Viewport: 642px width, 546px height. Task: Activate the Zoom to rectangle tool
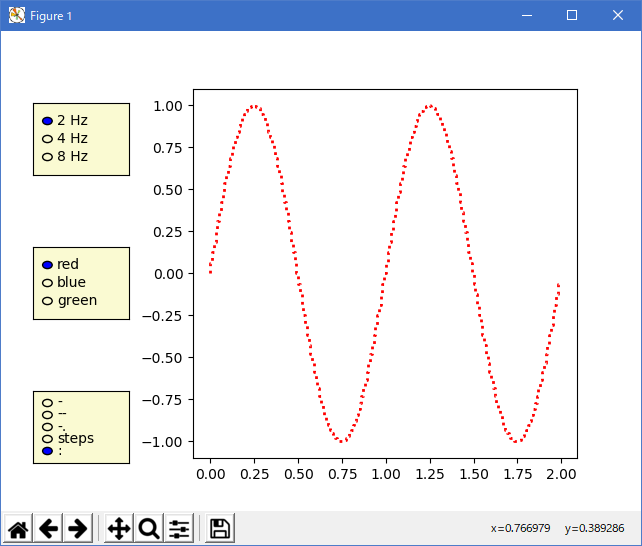pos(149,529)
